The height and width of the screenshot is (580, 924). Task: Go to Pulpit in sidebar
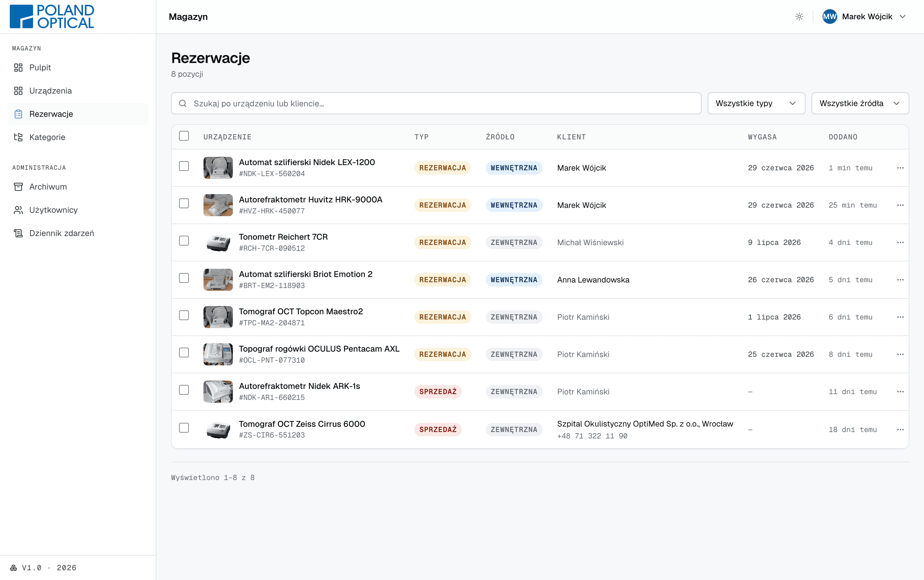coord(78,68)
